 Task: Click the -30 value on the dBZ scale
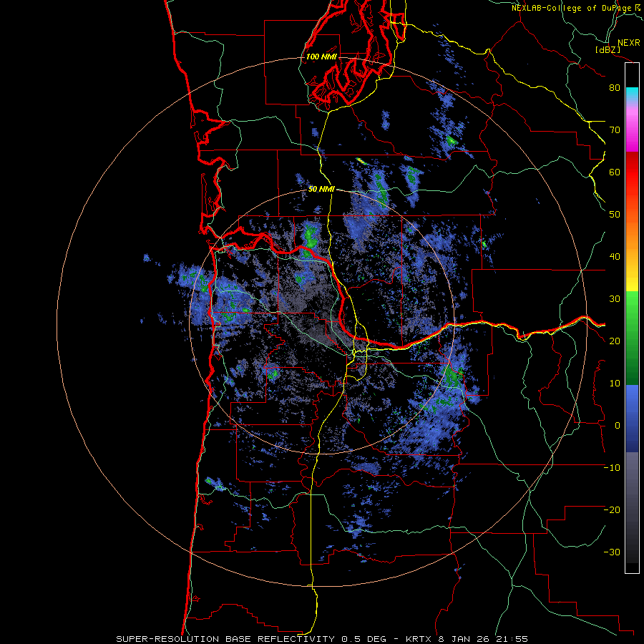click(612, 553)
